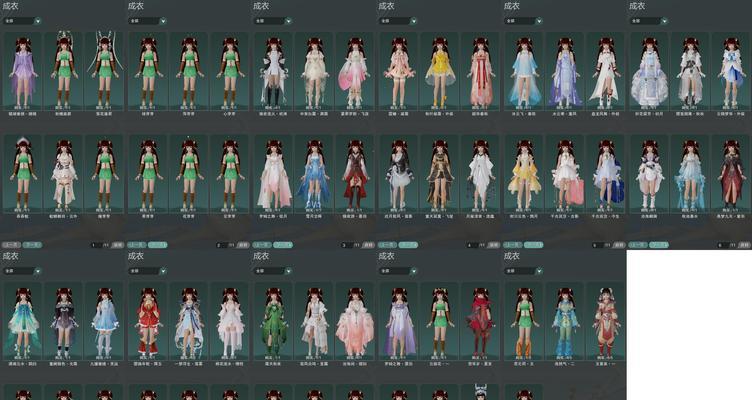The image size is (752, 400).
Task: Click next-page button under the page 5 panel
Action: tap(533, 245)
